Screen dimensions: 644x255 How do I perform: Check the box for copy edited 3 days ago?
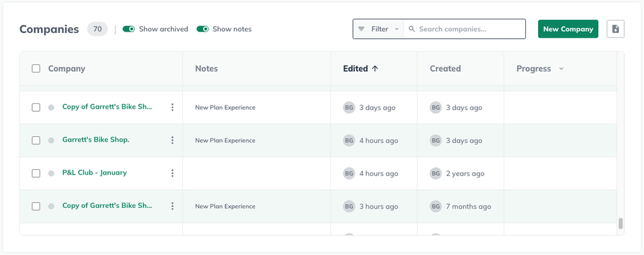point(36,107)
